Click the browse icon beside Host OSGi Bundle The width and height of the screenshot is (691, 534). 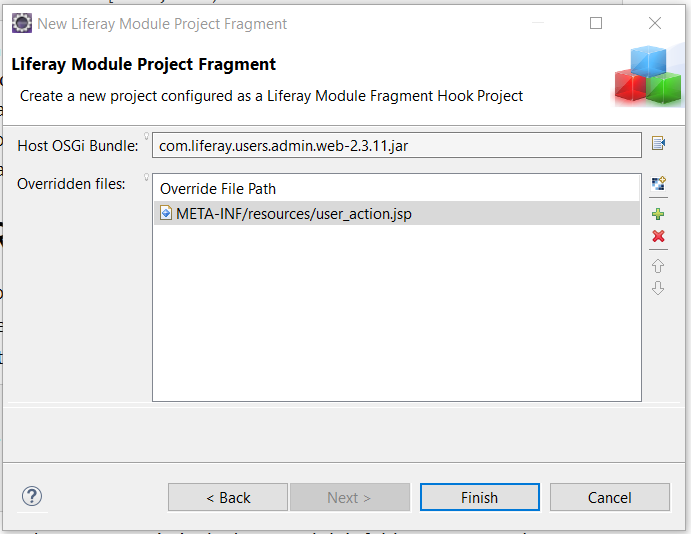tap(658, 144)
